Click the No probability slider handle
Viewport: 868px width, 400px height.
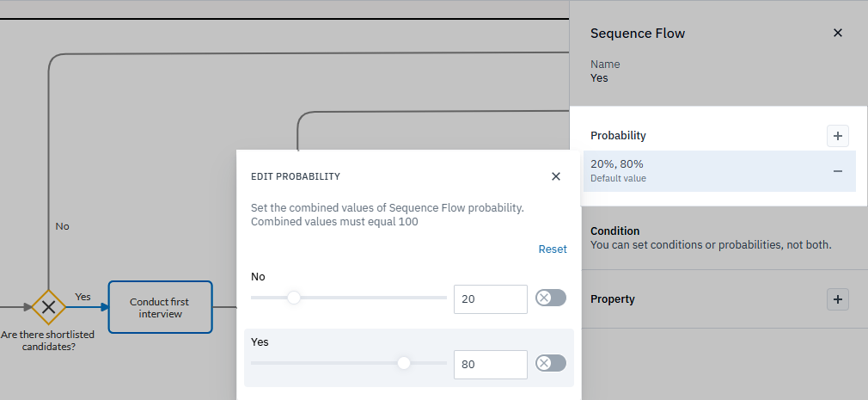pos(294,298)
